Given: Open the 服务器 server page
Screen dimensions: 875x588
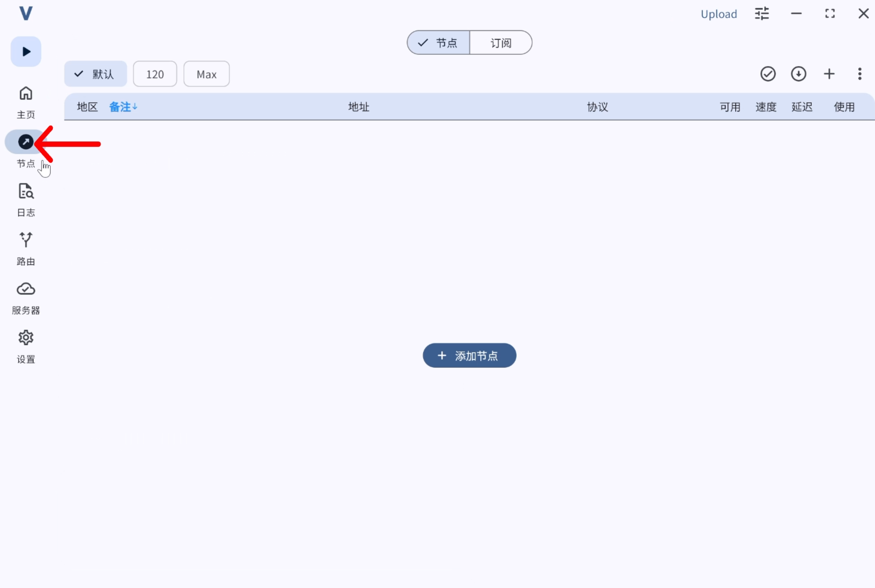Looking at the screenshot, I should coord(26,298).
